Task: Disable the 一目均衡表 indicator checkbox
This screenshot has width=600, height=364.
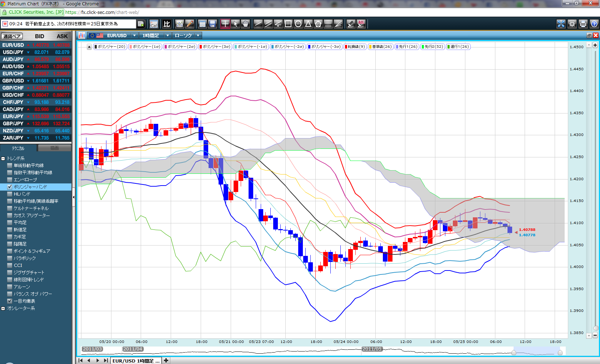Action: tap(10, 301)
